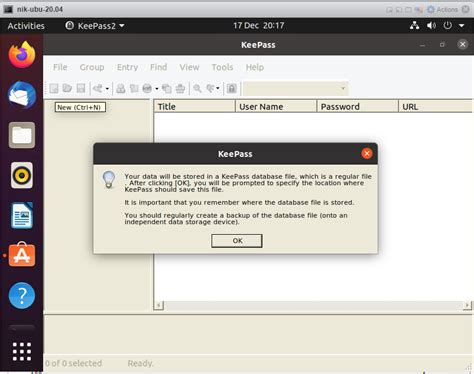The image size is (474, 374).
Task: Click the entry list scroll-right arrow
Action: click(467, 305)
